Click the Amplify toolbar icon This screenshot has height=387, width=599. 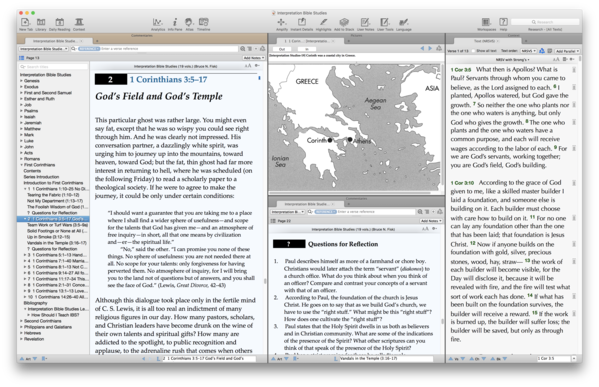click(x=282, y=23)
